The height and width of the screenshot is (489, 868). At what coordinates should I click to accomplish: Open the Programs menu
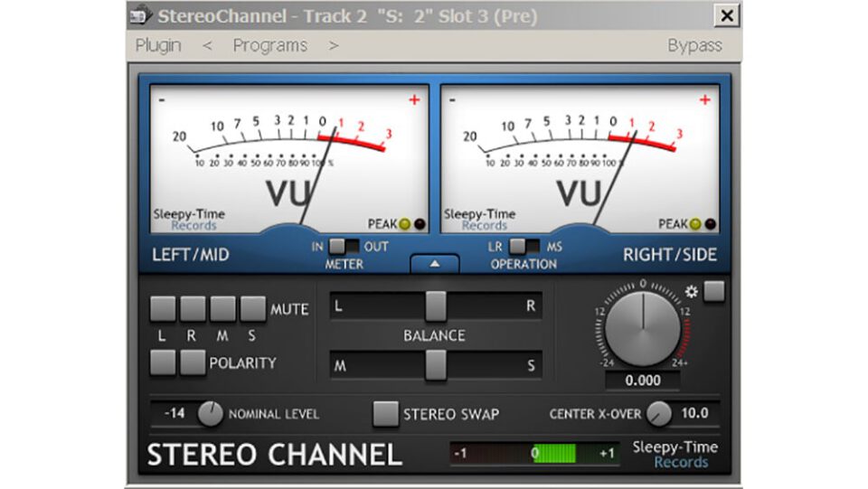point(269,45)
